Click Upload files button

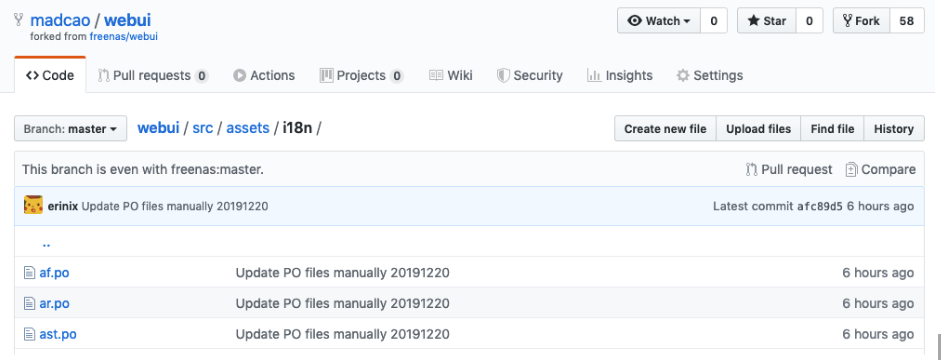tap(759, 129)
